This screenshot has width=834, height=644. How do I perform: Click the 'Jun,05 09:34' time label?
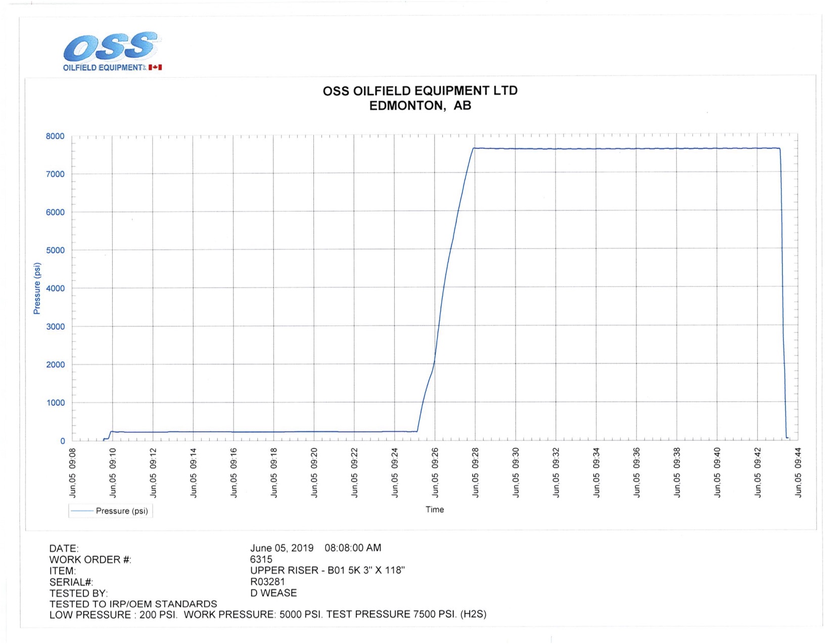tap(597, 473)
